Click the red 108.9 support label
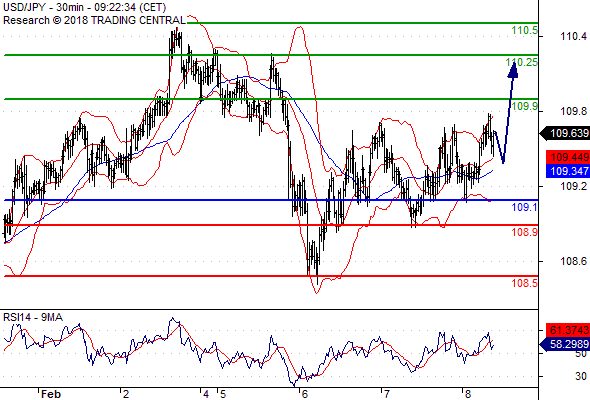The image size is (590, 400). coord(525,232)
